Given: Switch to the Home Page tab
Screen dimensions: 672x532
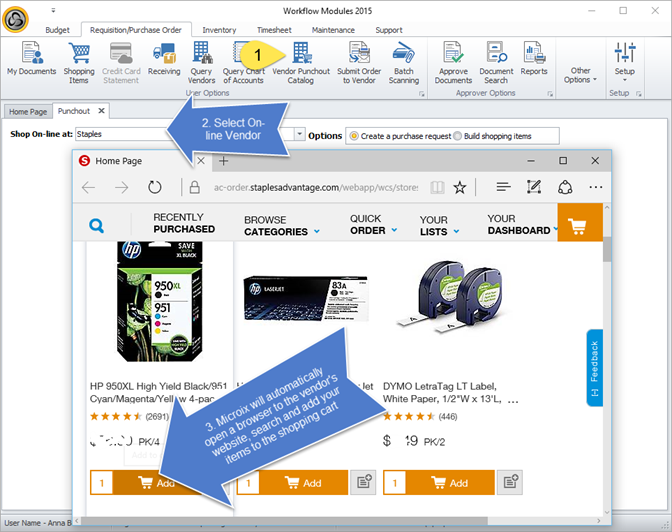Looking at the screenshot, I should click(x=27, y=111).
